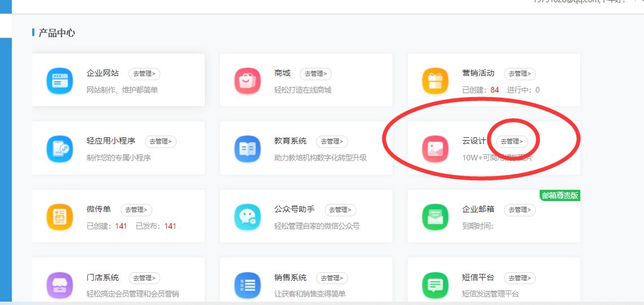Click 去管理 button for 轻应用小程序
This screenshot has width=644, height=305.
click(161, 142)
